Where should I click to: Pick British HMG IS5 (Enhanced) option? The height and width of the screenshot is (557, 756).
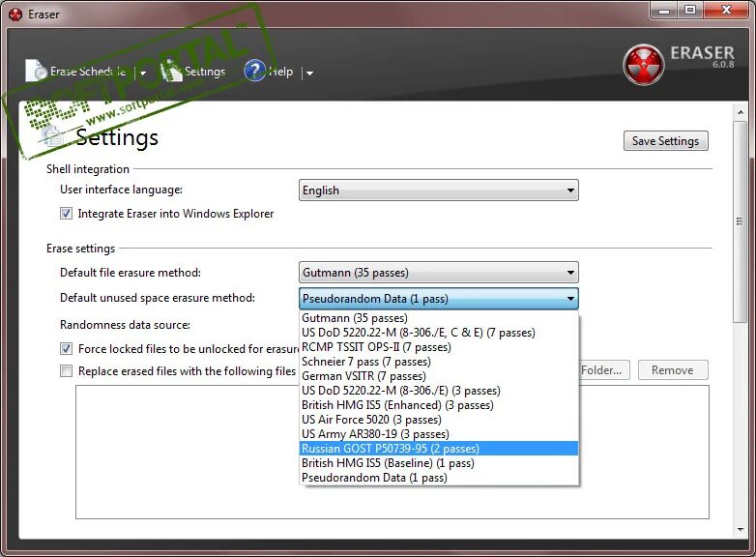439,405
